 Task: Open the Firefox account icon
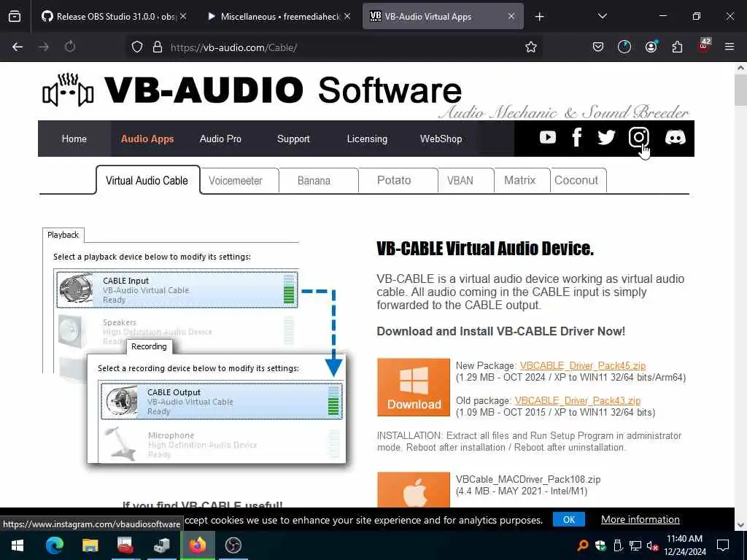pyautogui.click(x=651, y=47)
